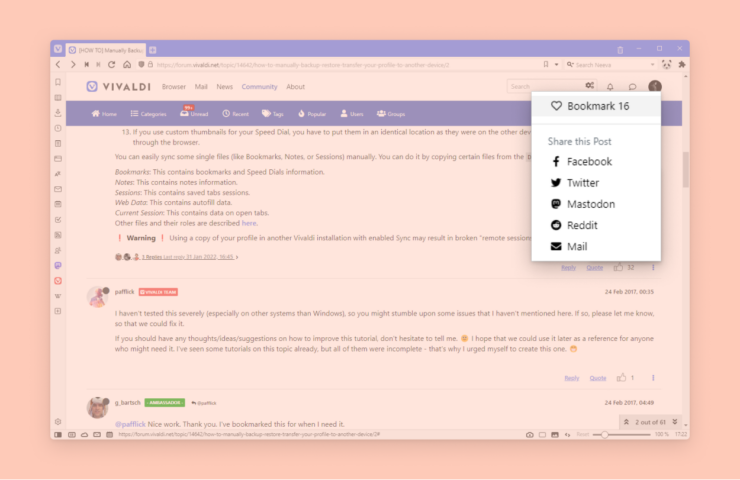Image resolution: width=740 pixels, height=480 pixels.
Task: Like the post with 32 upvotes
Action: [x=618, y=268]
